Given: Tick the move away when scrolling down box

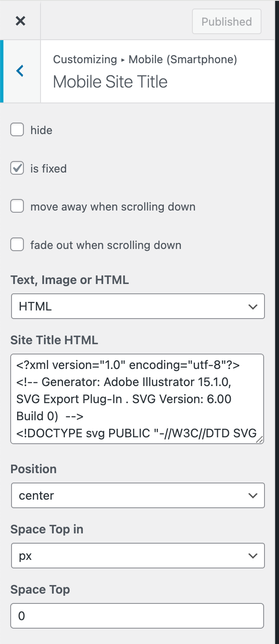Looking at the screenshot, I should click(17, 207).
